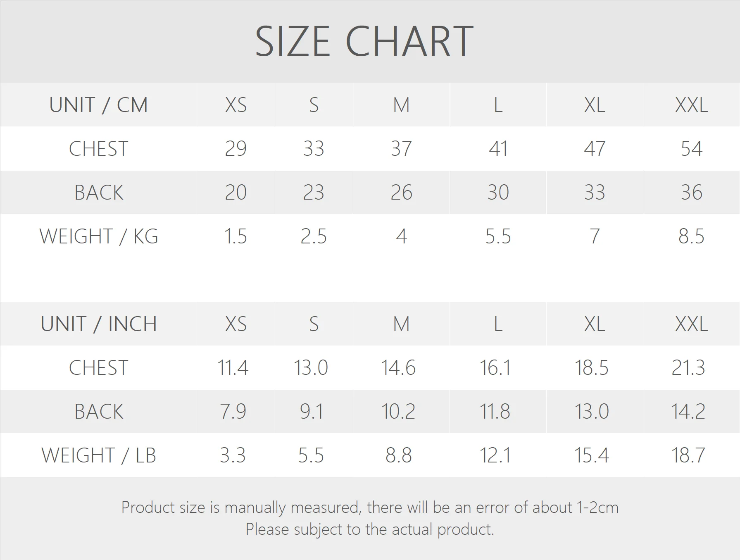
Task: Select the WEIGHT / LB row label
Action: pyautogui.click(x=98, y=455)
